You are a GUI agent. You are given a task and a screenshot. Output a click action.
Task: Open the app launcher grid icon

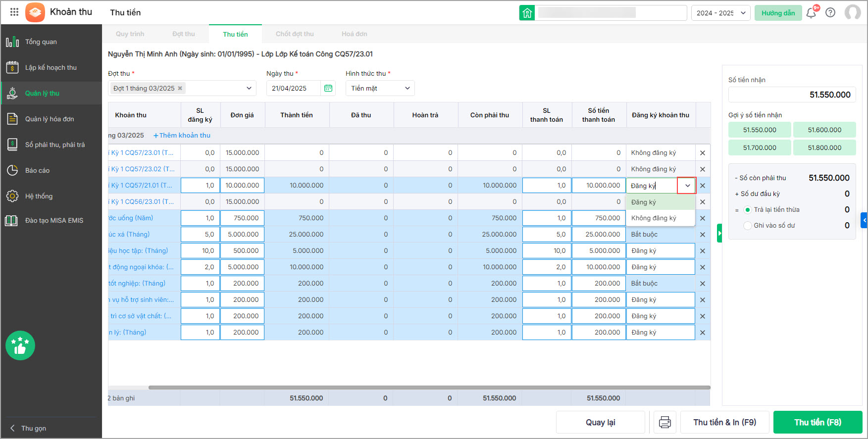pyautogui.click(x=14, y=12)
